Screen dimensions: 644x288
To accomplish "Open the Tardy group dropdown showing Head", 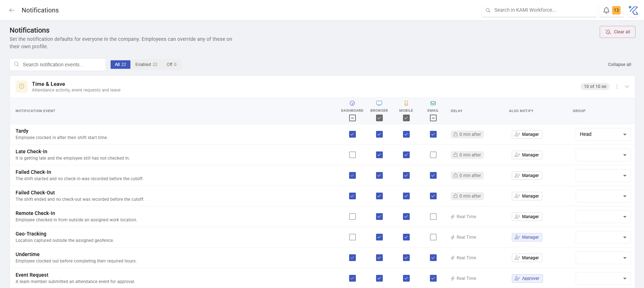I will click(603, 134).
